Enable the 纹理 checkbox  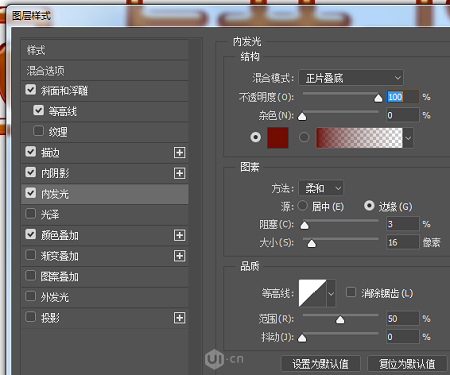(39, 131)
